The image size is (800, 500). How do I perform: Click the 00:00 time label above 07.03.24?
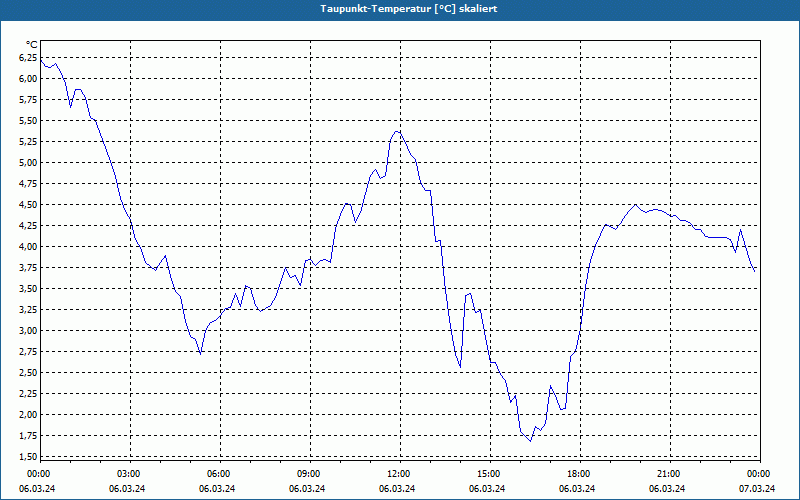tap(758, 474)
